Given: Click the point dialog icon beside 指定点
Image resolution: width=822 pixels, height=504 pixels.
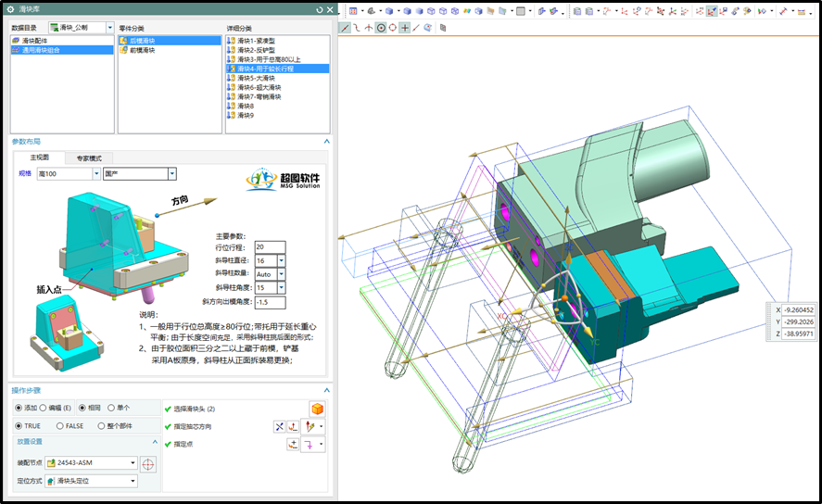Looking at the screenshot, I should (294, 445).
